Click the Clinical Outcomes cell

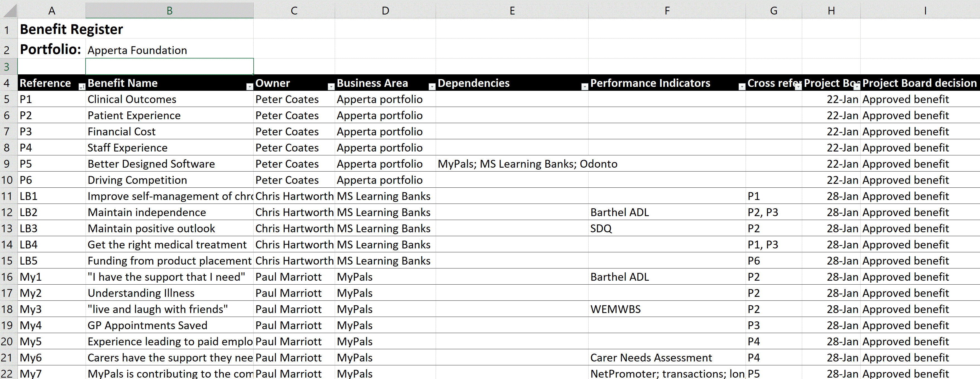pos(132,99)
